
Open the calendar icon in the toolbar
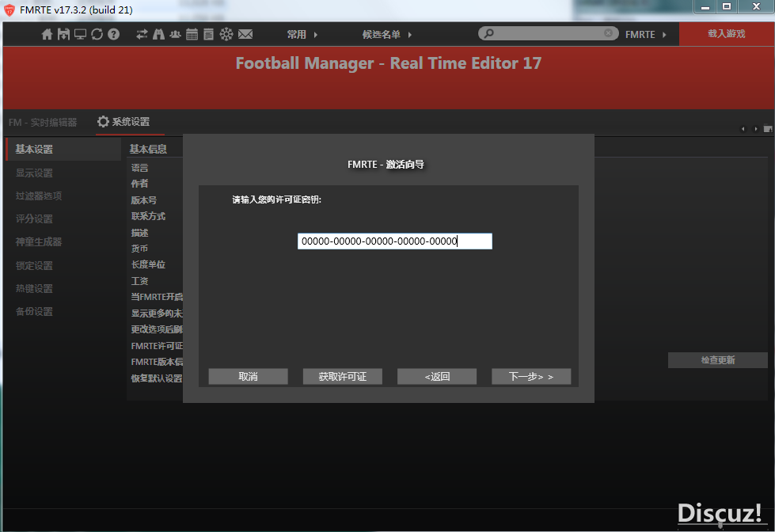pyautogui.click(x=192, y=34)
